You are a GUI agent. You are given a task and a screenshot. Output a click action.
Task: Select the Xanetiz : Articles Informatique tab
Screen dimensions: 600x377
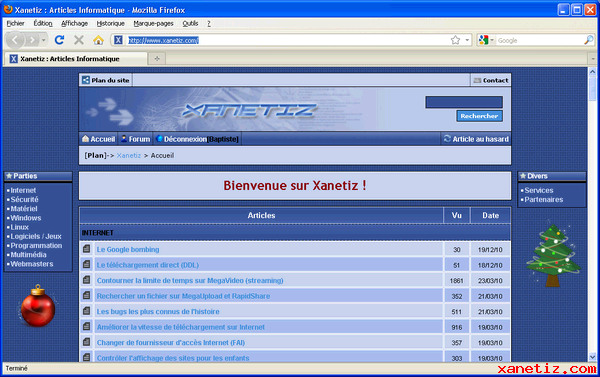coord(75,59)
